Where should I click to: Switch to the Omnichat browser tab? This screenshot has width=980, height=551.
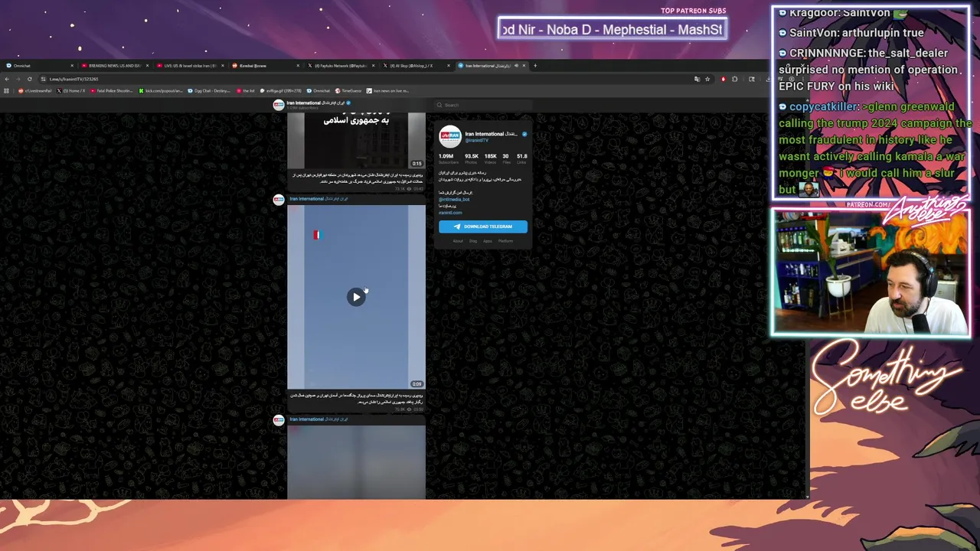(x=38, y=66)
